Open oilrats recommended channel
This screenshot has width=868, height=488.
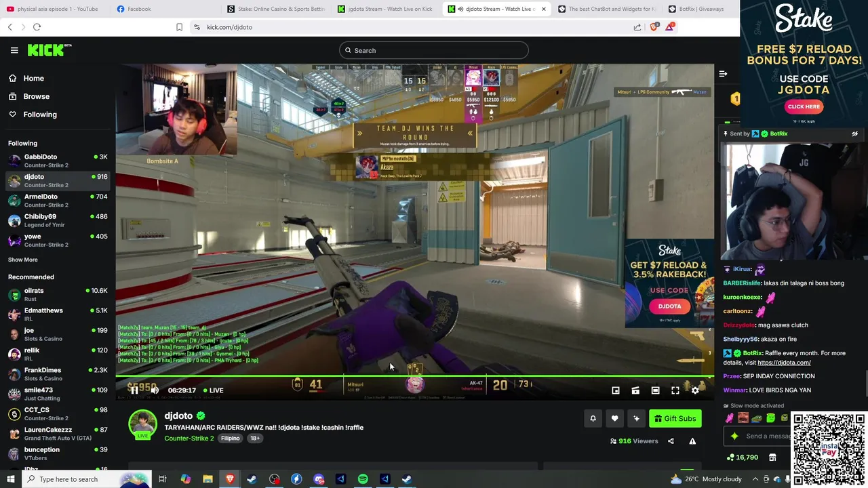click(58, 294)
